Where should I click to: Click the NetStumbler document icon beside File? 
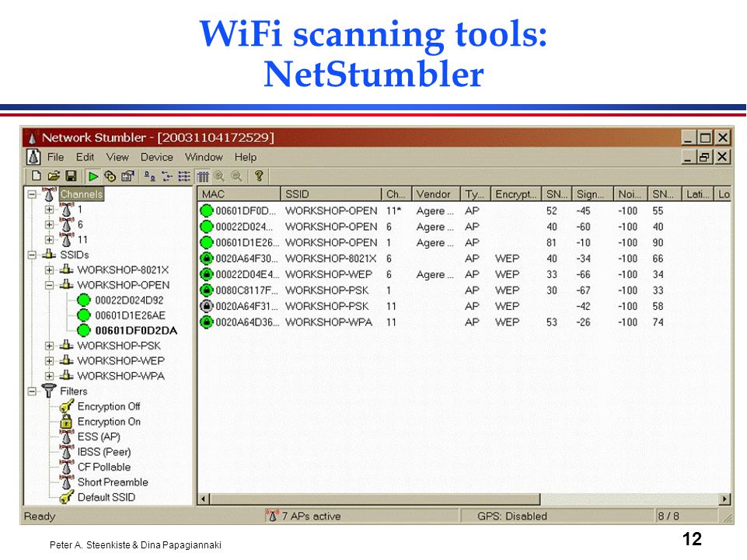coord(33,157)
